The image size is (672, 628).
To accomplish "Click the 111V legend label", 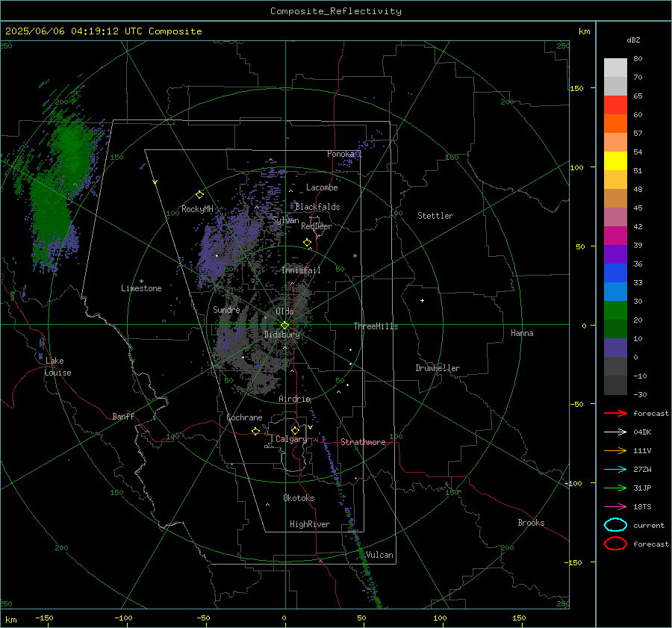I will pyautogui.click(x=642, y=450).
